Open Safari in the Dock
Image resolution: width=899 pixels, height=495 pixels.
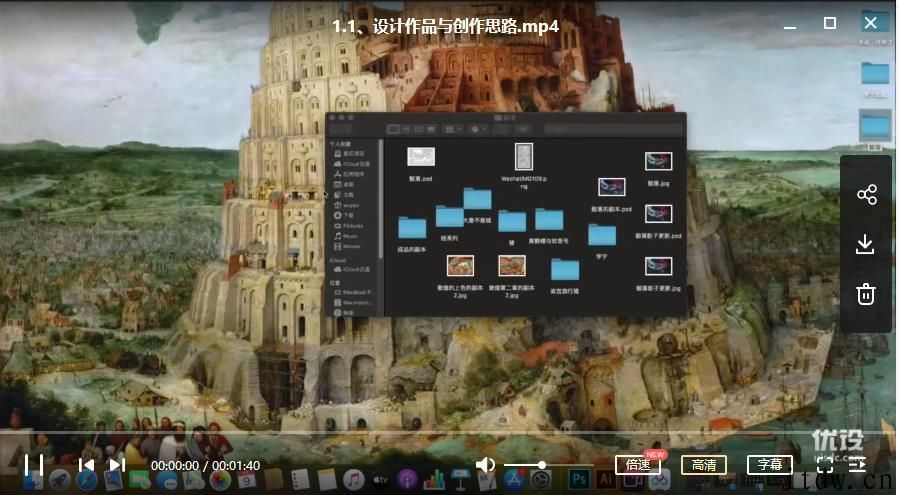87,480
